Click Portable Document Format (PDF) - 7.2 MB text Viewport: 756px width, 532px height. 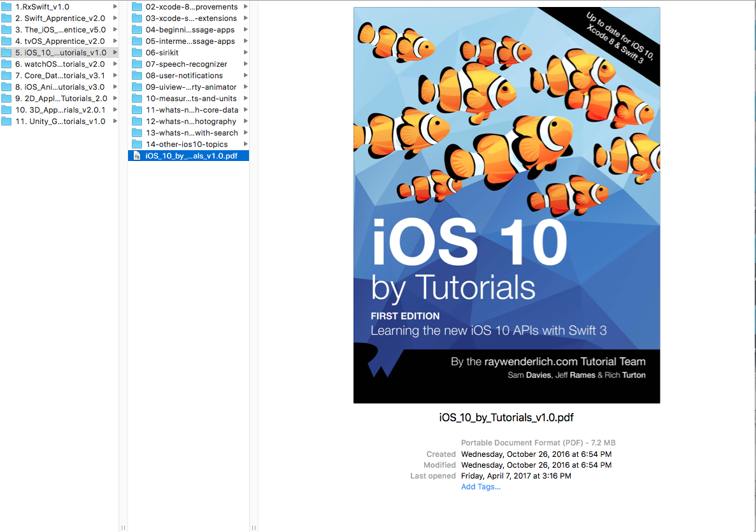tap(538, 442)
